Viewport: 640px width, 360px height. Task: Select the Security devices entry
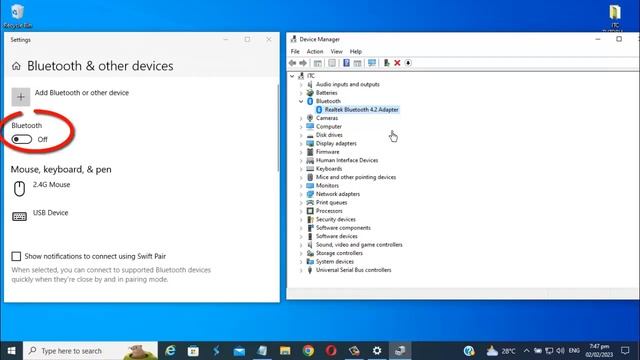(336, 220)
